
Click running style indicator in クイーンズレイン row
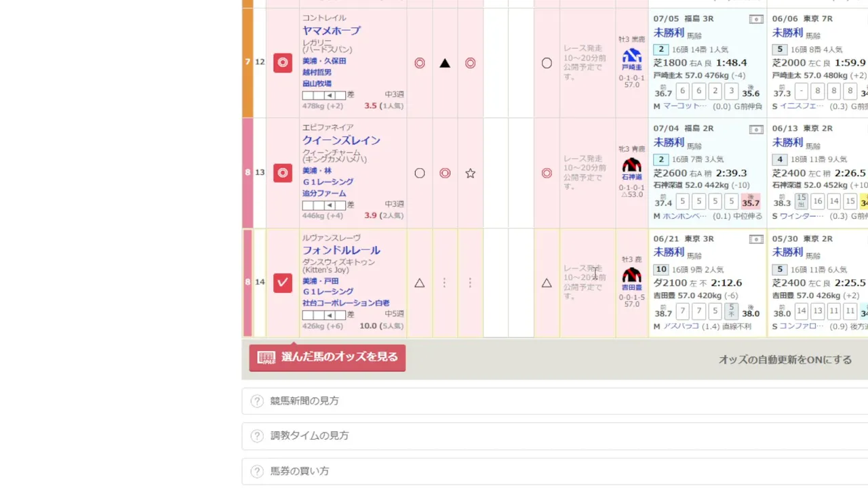pos(324,205)
